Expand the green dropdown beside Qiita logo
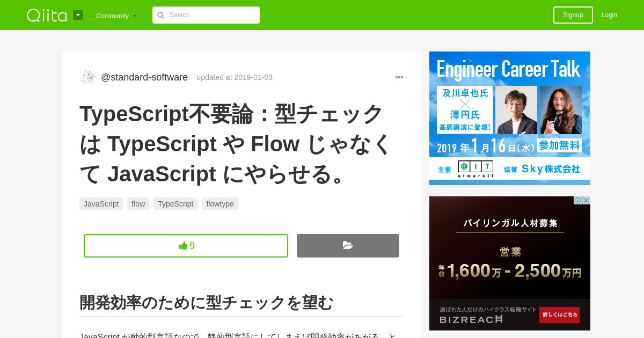 tap(78, 15)
